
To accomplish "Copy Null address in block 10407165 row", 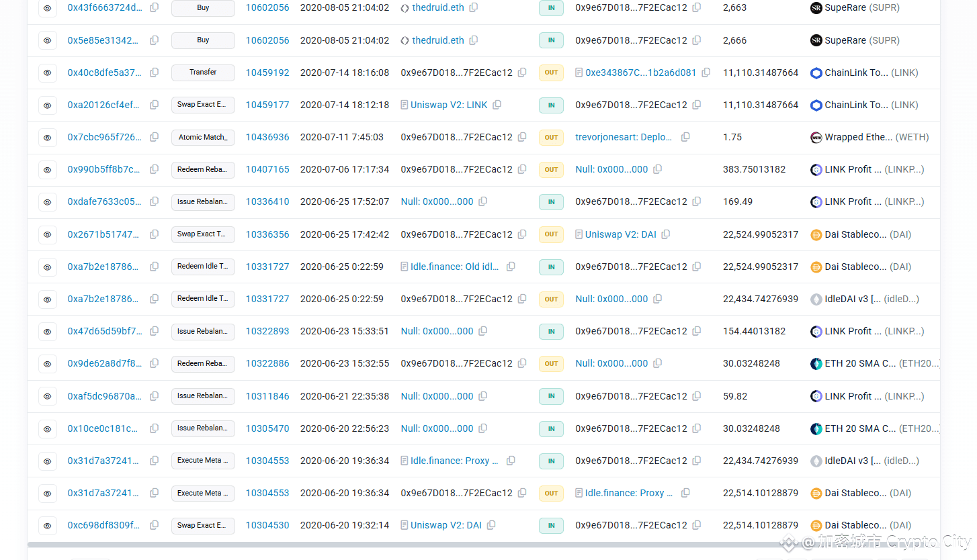I will [658, 169].
